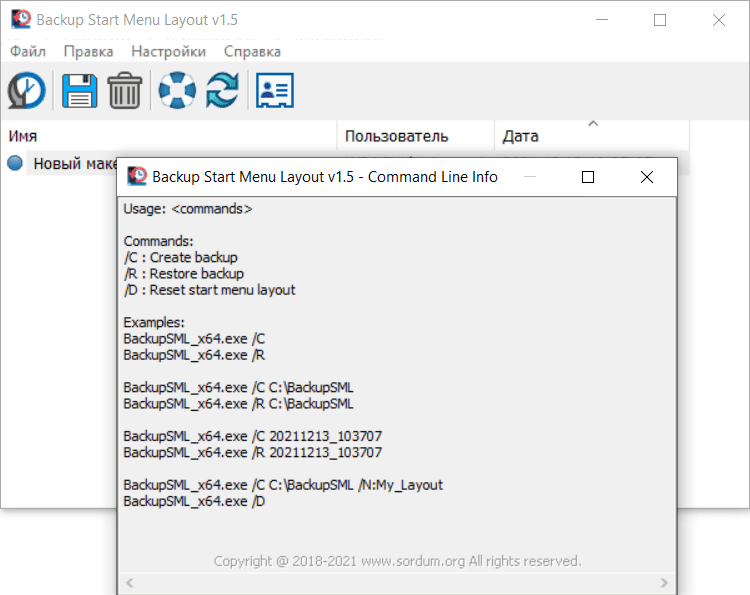Click the blue circle icon beside Новый макет

coord(15,163)
